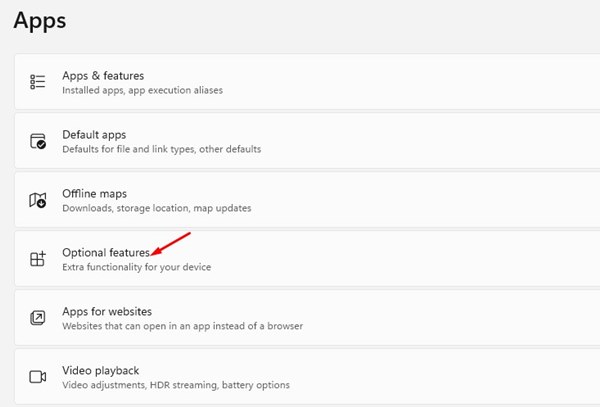The image size is (600, 407).
Task: Click the Apps page heading
Action: 40,21
